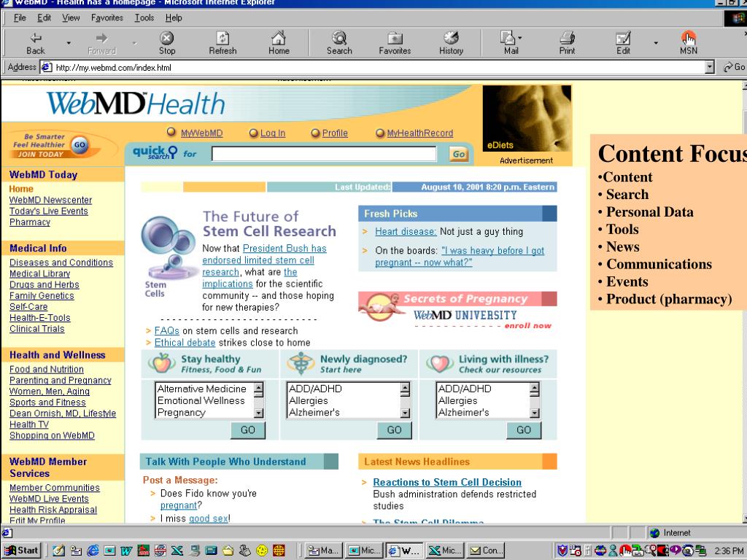Screen dimensions: 747x560
Task: Open the File menu
Action: pos(20,17)
